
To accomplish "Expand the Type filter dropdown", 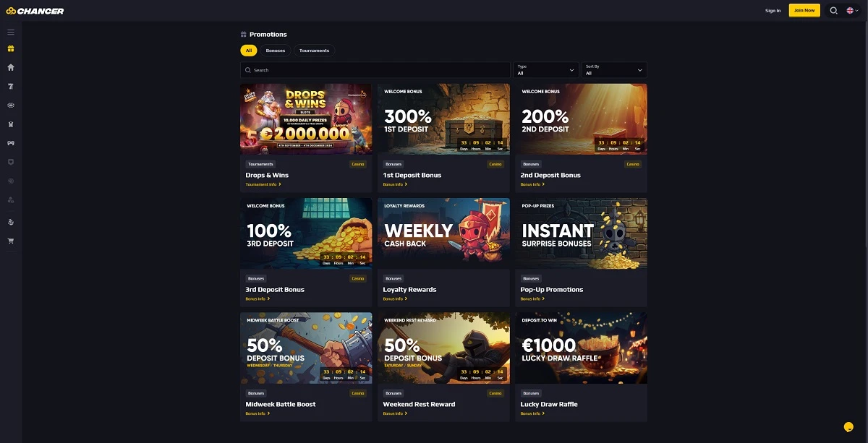I will (x=546, y=70).
